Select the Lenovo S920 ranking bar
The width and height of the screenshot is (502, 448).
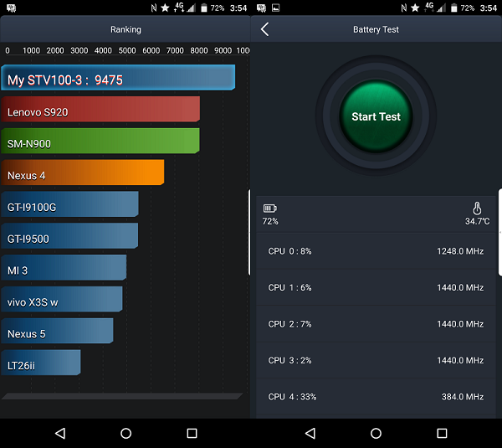click(100, 109)
